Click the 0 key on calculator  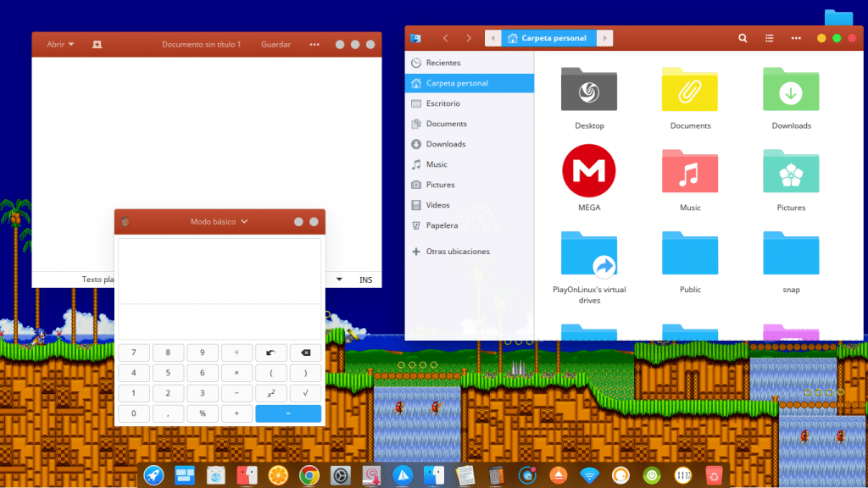point(133,413)
